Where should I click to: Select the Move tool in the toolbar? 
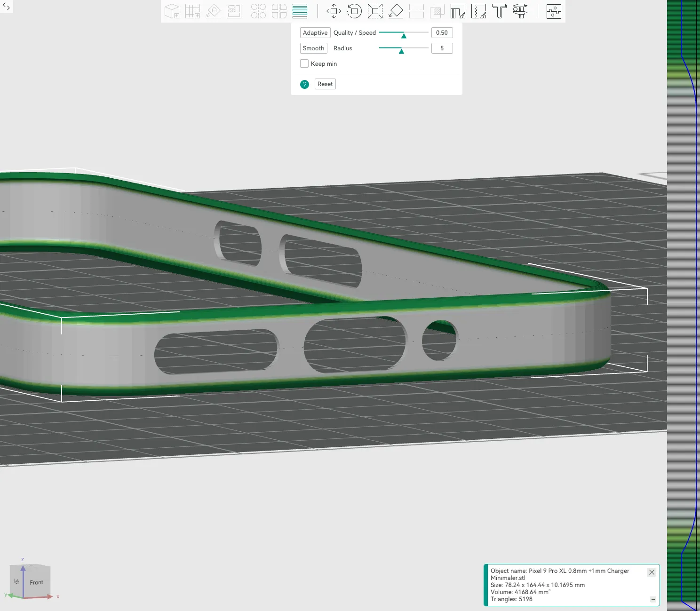tap(334, 11)
